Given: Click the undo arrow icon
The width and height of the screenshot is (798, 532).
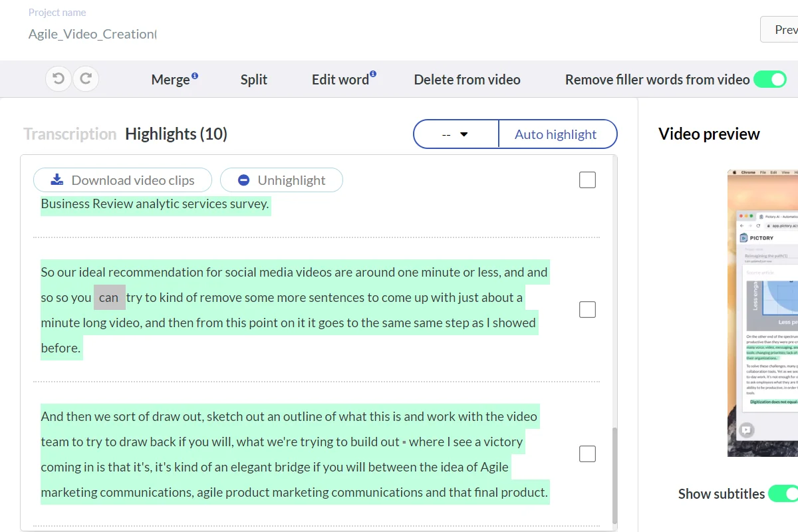Looking at the screenshot, I should (x=59, y=79).
